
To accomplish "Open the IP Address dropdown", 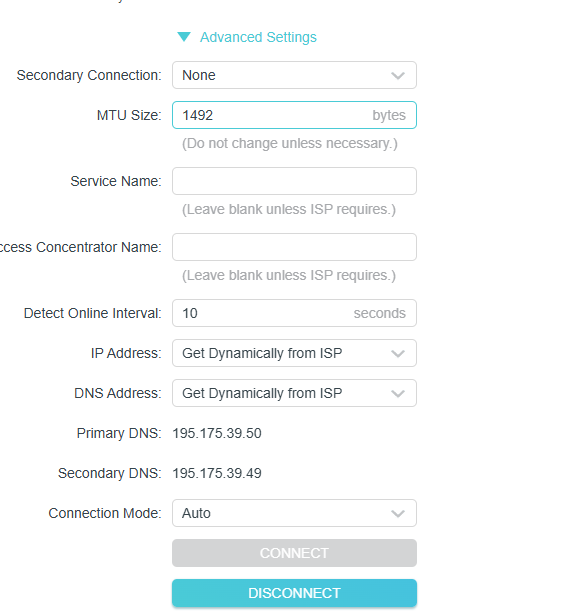I will 294,353.
